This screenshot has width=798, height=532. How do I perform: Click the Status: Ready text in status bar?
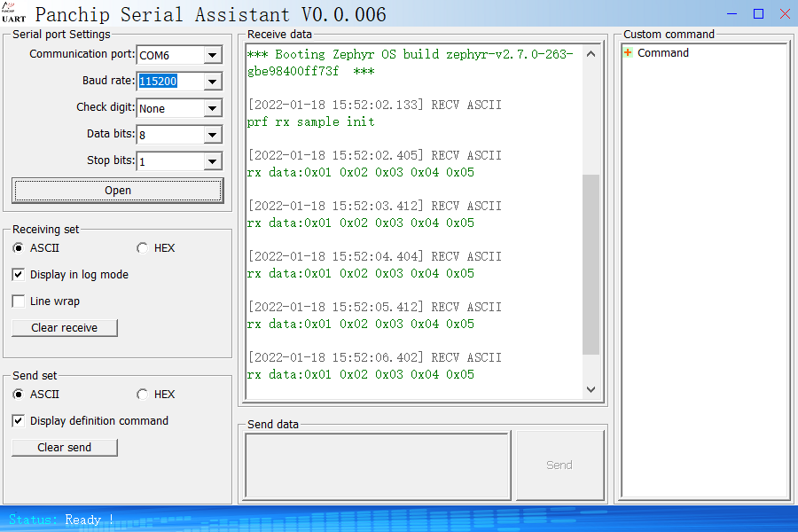61,520
